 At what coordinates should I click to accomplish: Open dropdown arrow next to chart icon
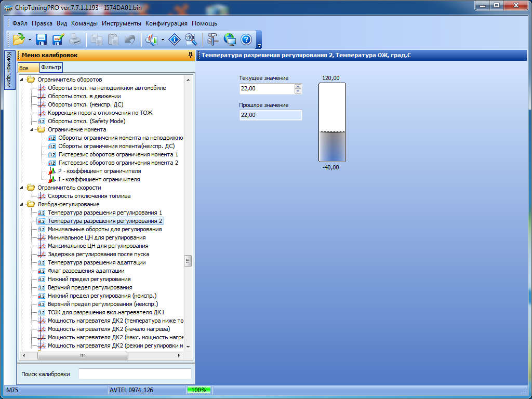(x=163, y=40)
